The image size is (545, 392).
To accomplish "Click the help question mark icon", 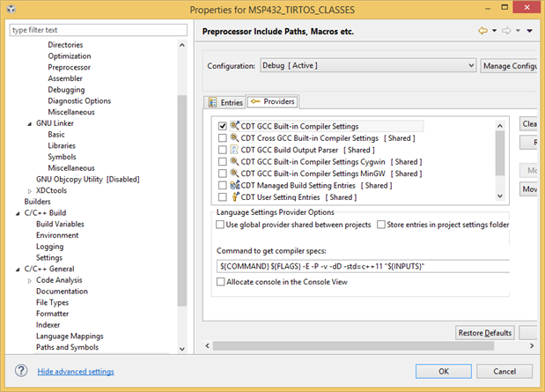I will 21,371.
